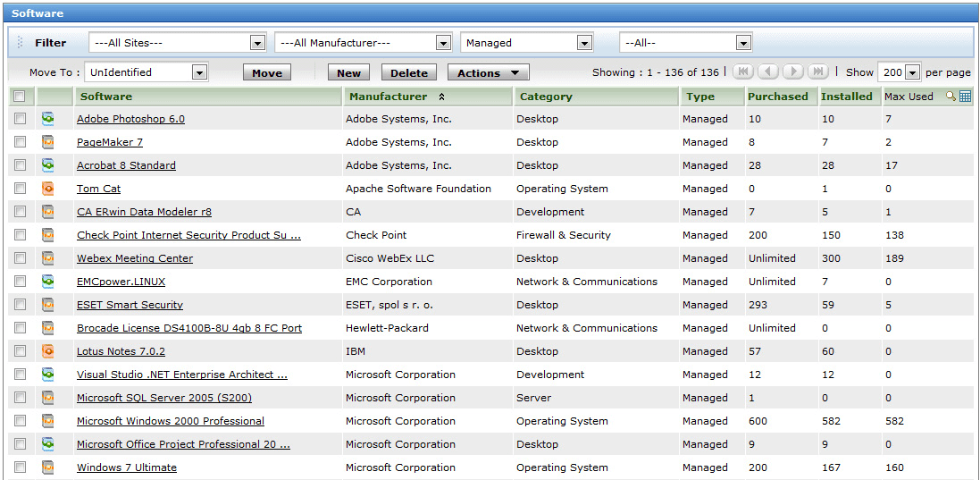Image resolution: width=980 pixels, height=480 pixels.
Task: Click the software icon beside Adobe Photoshop 6.0
Action: coord(47,119)
